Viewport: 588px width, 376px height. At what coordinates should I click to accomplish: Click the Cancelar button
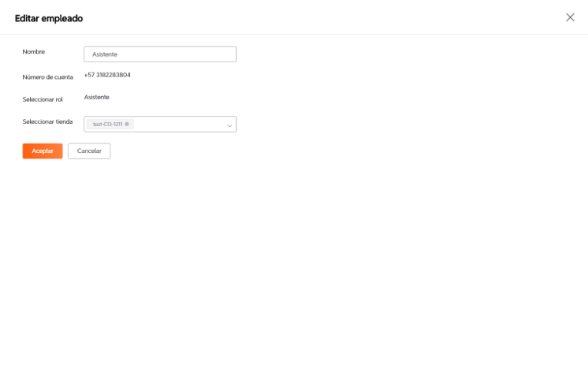[x=89, y=151]
